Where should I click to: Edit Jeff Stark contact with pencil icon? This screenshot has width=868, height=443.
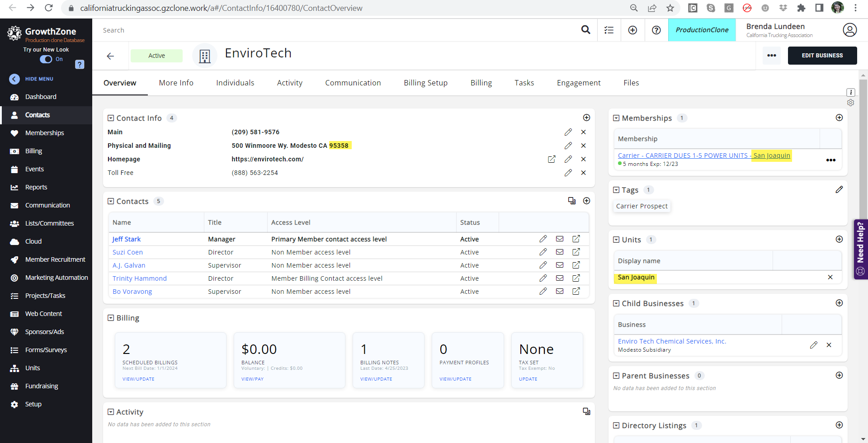point(543,239)
